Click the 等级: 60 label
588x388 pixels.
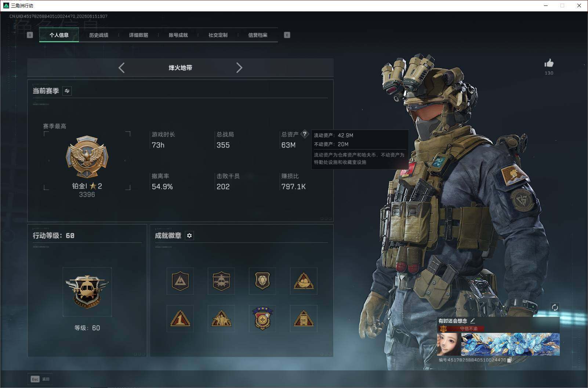(x=87, y=328)
